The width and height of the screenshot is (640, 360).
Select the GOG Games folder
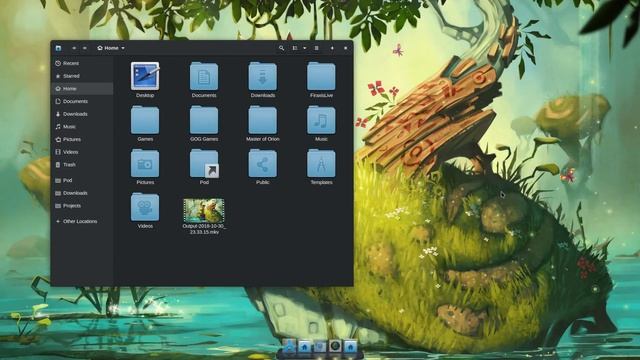click(x=204, y=120)
